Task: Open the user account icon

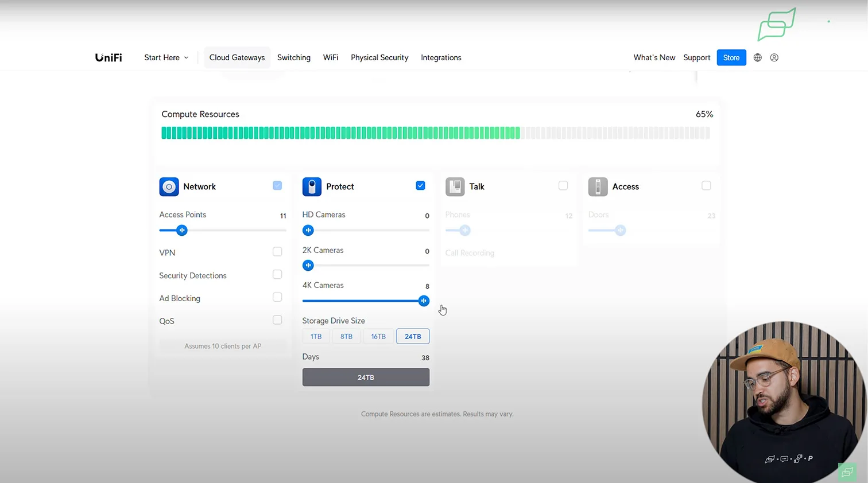Action: pos(774,57)
